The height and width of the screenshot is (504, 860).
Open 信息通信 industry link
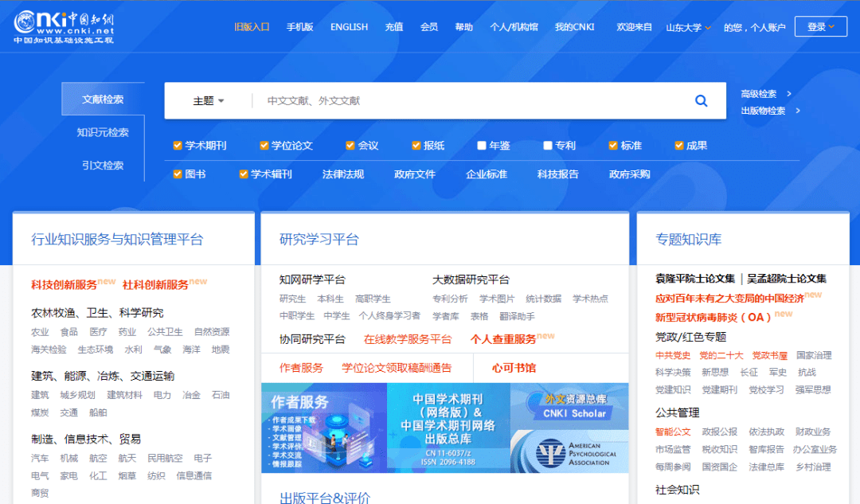click(x=193, y=475)
